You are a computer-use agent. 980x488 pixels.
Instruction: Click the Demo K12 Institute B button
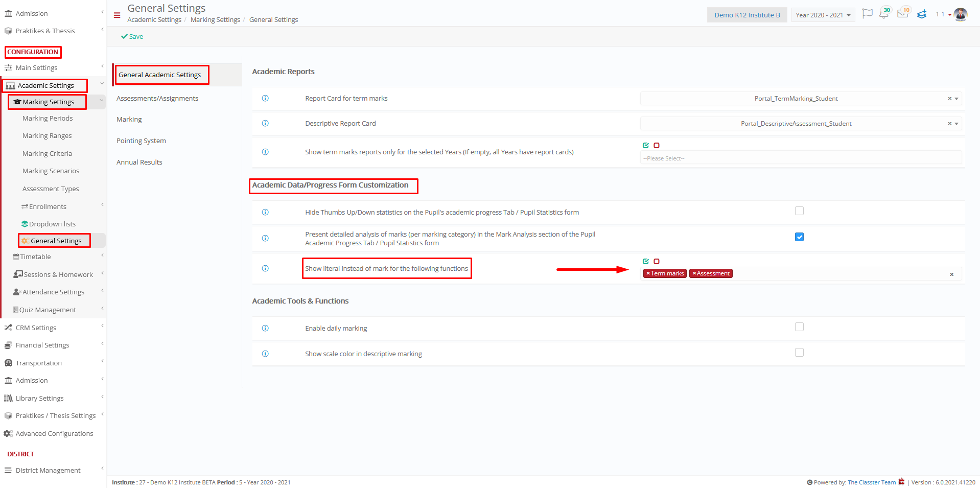point(747,15)
